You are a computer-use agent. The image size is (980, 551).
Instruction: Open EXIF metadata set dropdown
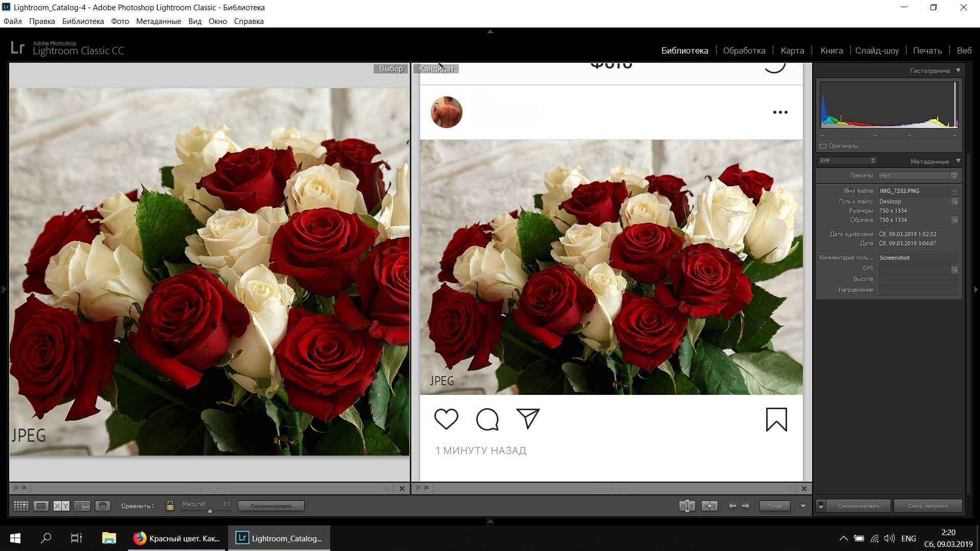coord(847,161)
